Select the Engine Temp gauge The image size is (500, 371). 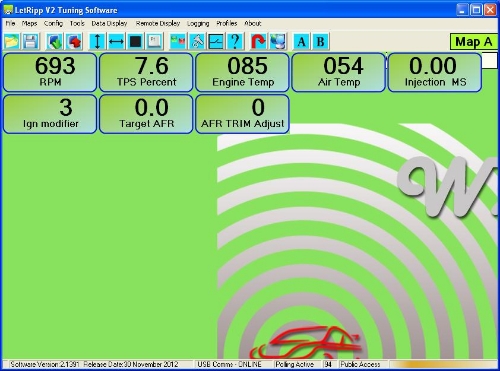click(x=242, y=72)
